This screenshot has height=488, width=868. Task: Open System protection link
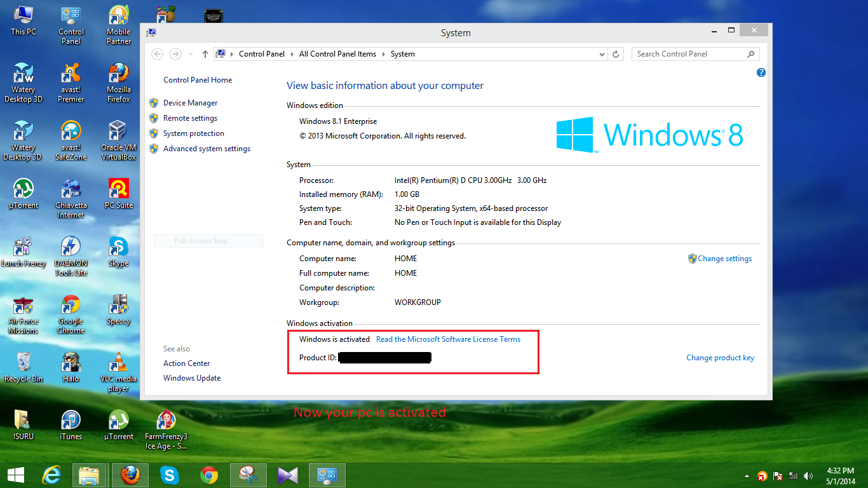point(194,133)
